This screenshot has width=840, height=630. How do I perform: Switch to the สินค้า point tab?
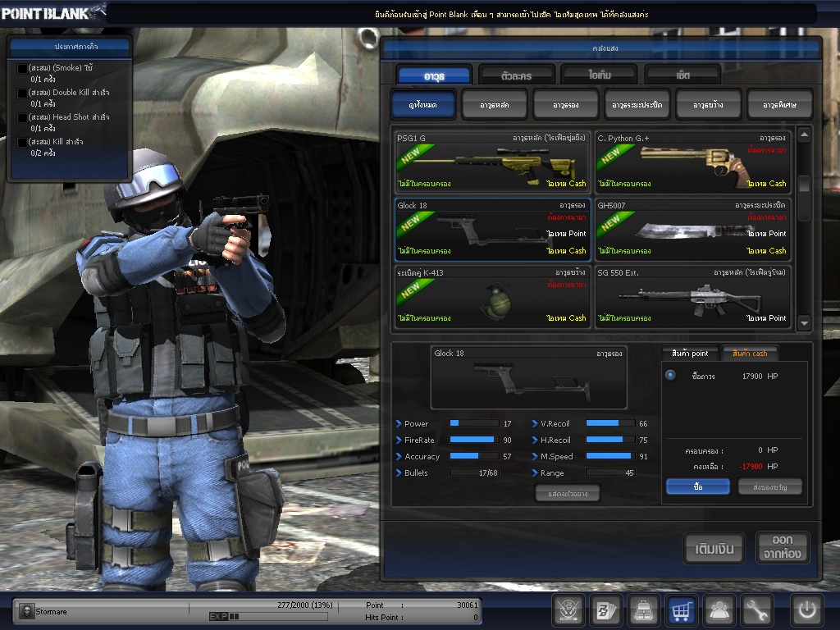pyautogui.click(x=690, y=354)
